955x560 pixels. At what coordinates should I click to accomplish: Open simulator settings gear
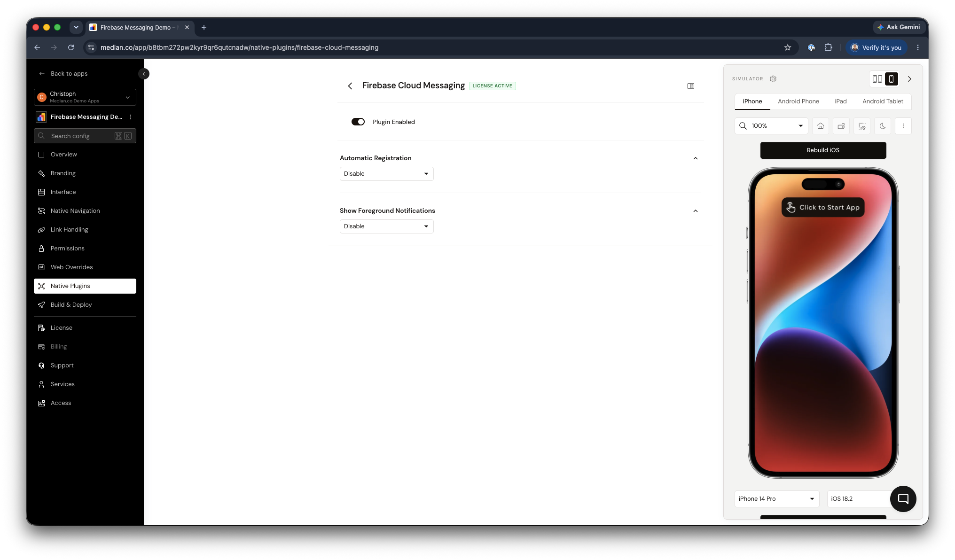(773, 79)
